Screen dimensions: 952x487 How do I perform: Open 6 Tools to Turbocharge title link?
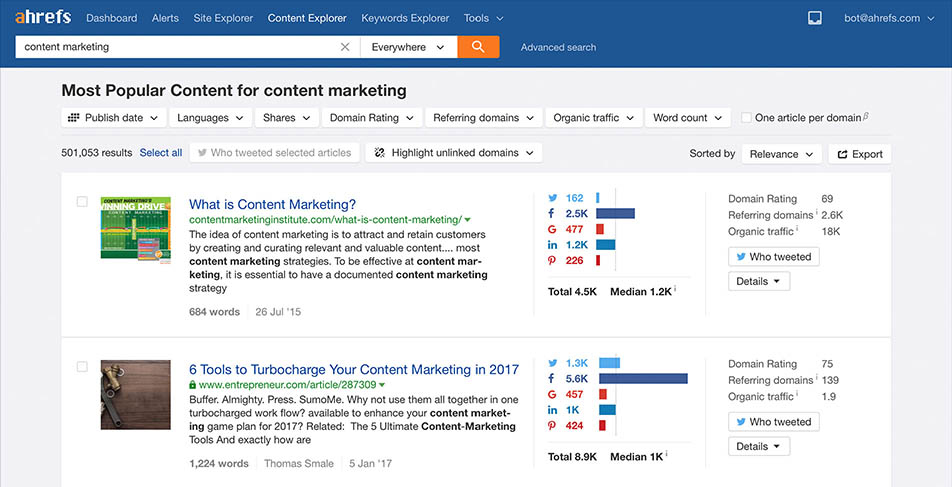pyautogui.click(x=354, y=369)
